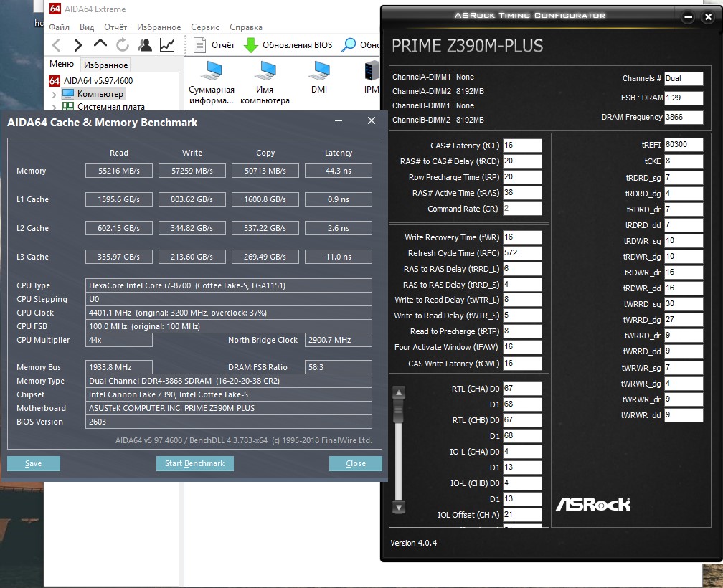Open Суммарная информация icon
This screenshot has height=588, width=723.
pyautogui.click(x=212, y=82)
